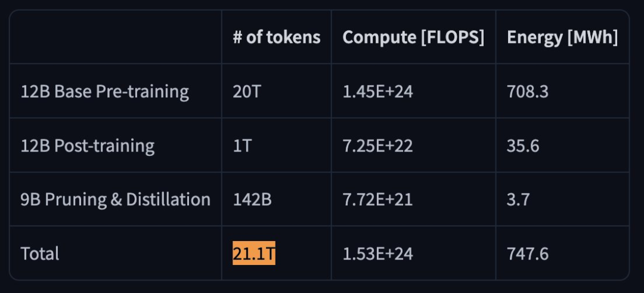644x293 pixels.
Task: Select the "Compute [FLOPS]" column header
Action: click(413, 37)
